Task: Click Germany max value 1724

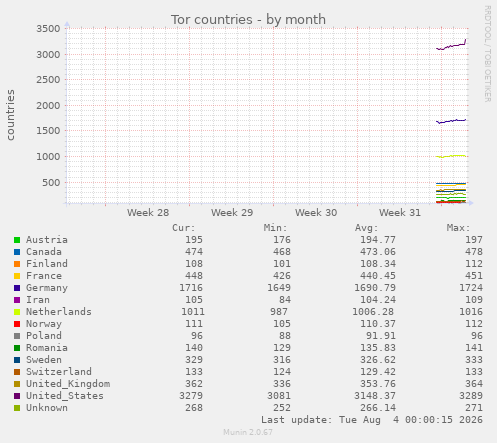Action: pyautogui.click(x=471, y=288)
